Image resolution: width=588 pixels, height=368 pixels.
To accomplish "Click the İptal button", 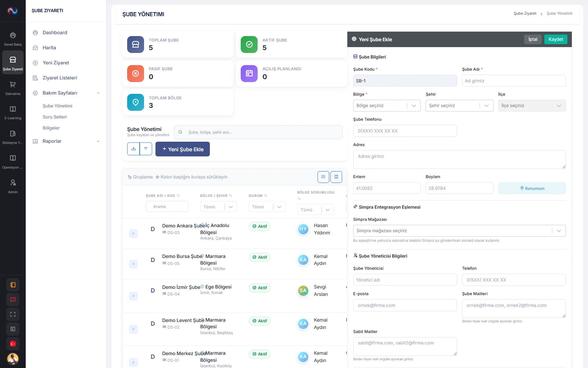I will coord(533,39).
